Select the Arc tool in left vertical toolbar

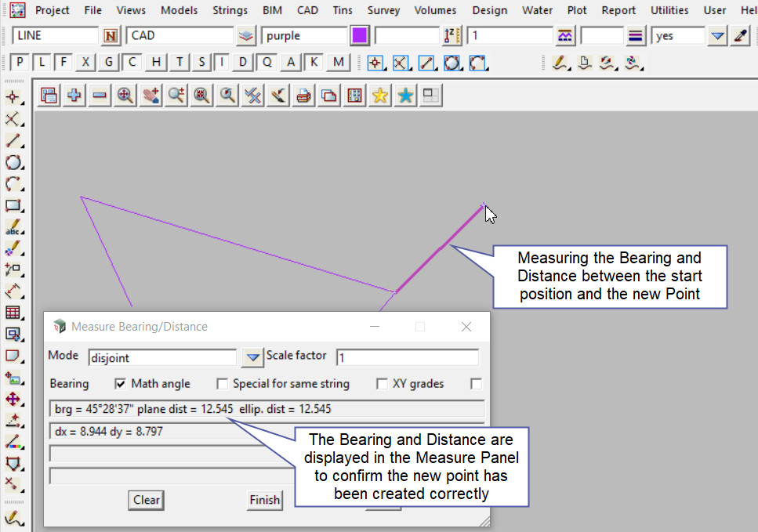pyautogui.click(x=13, y=183)
